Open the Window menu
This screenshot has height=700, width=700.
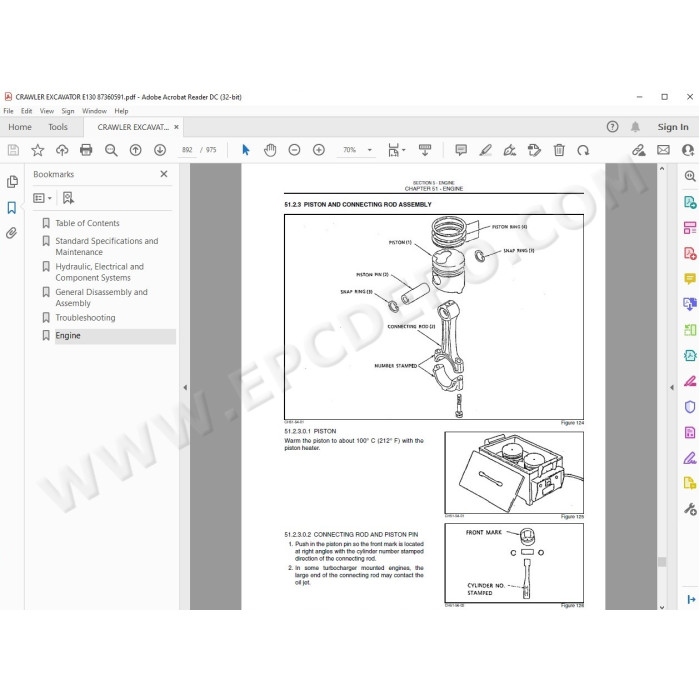(94, 111)
